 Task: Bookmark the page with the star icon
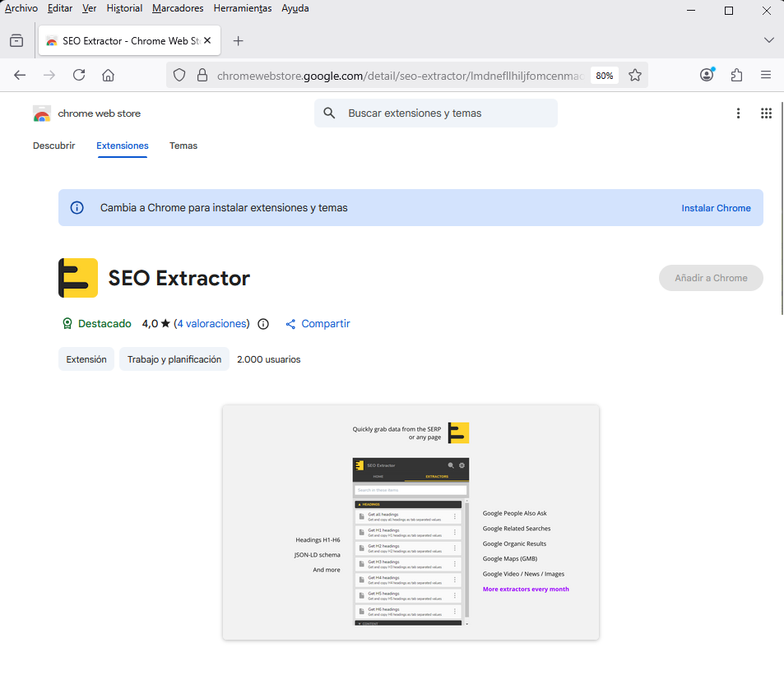(635, 75)
